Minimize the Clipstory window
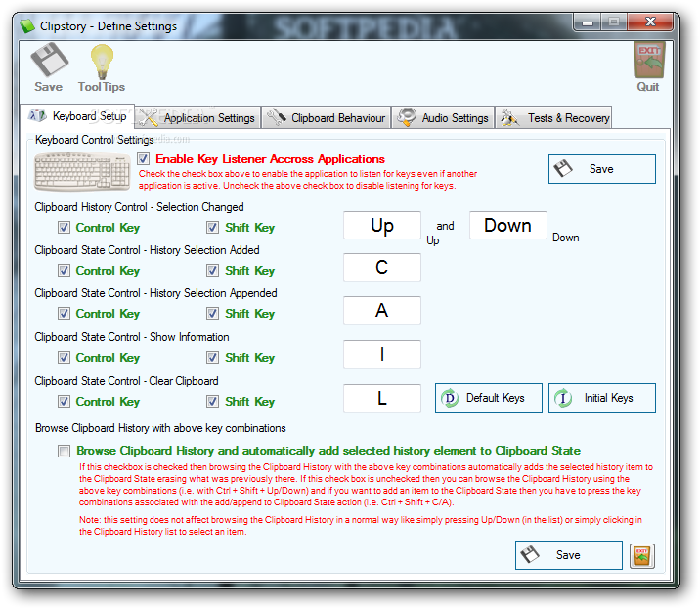The height and width of the screenshot is (609, 700). (x=588, y=22)
